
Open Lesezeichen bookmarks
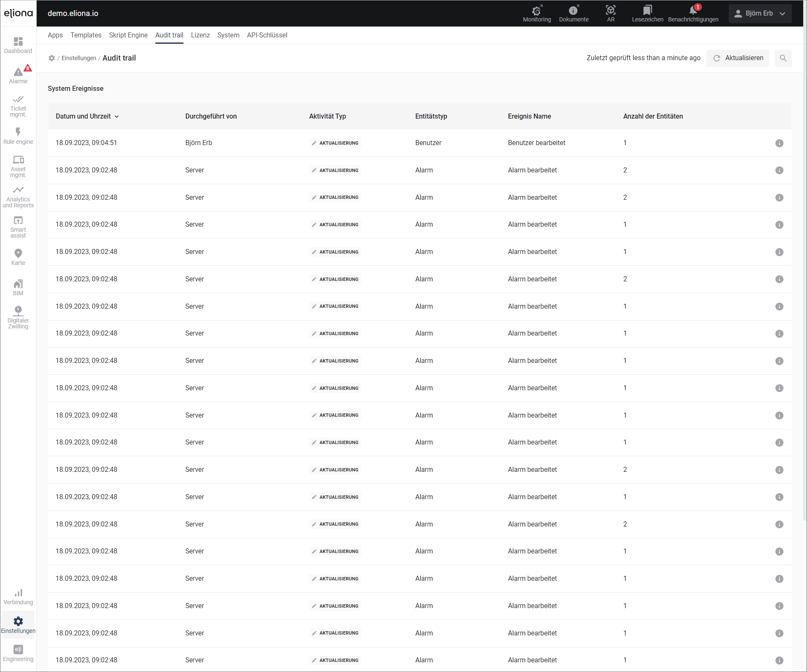point(648,13)
